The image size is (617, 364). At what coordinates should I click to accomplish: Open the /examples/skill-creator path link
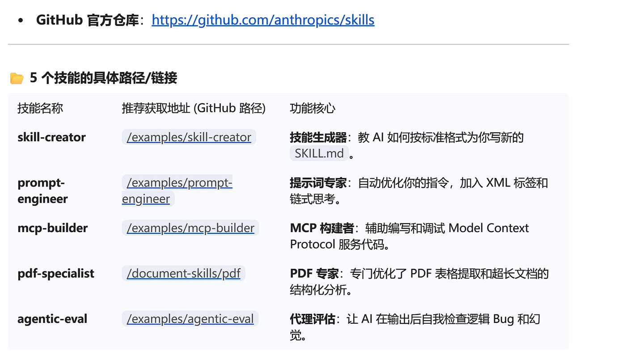pos(189,137)
